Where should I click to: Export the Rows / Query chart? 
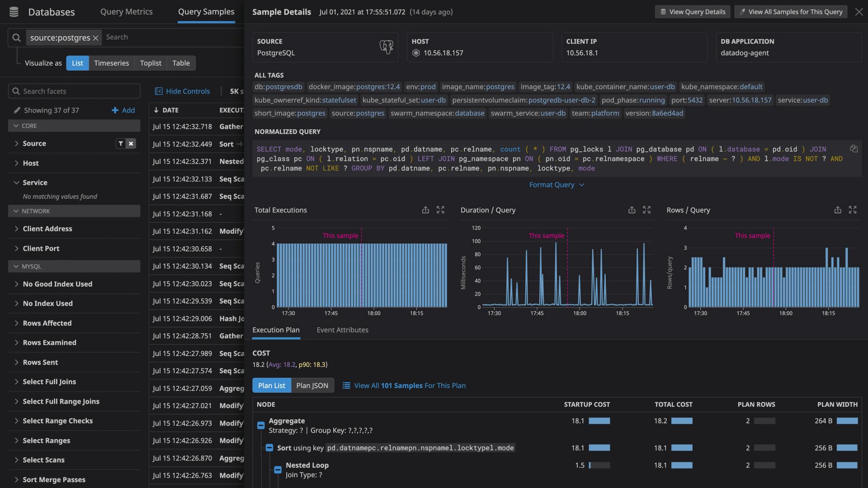[x=838, y=210]
